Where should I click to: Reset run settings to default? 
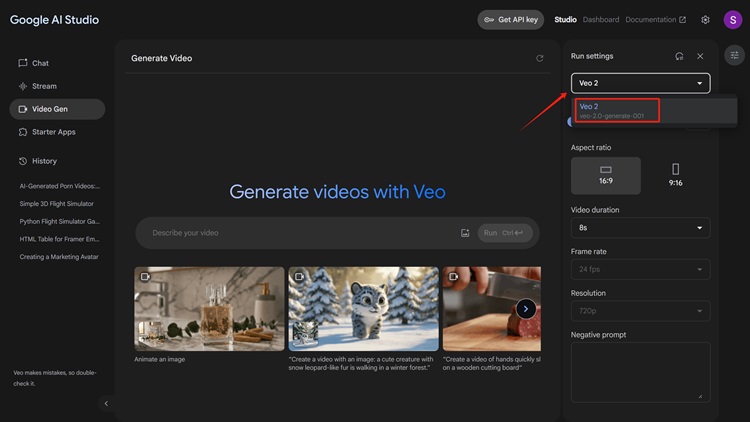click(x=679, y=56)
